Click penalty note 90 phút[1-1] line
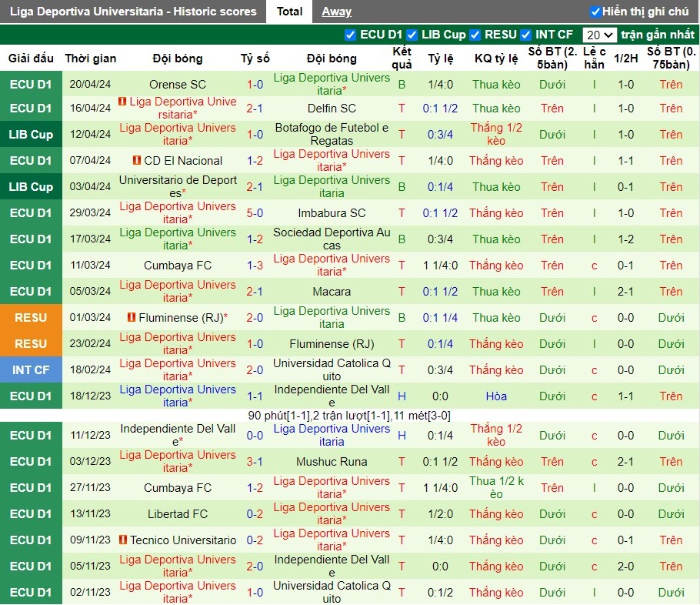700x605 pixels. click(x=349, y=416)
